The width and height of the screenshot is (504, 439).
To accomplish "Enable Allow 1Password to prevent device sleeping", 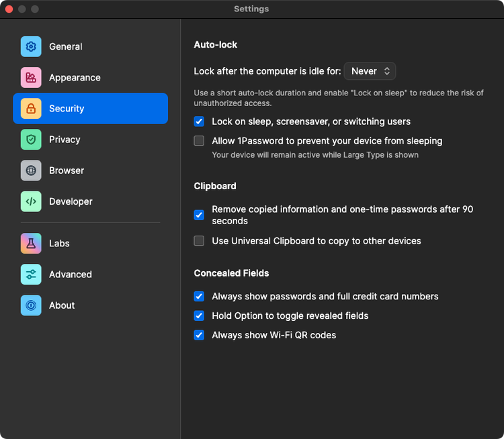I will (199, 141).
